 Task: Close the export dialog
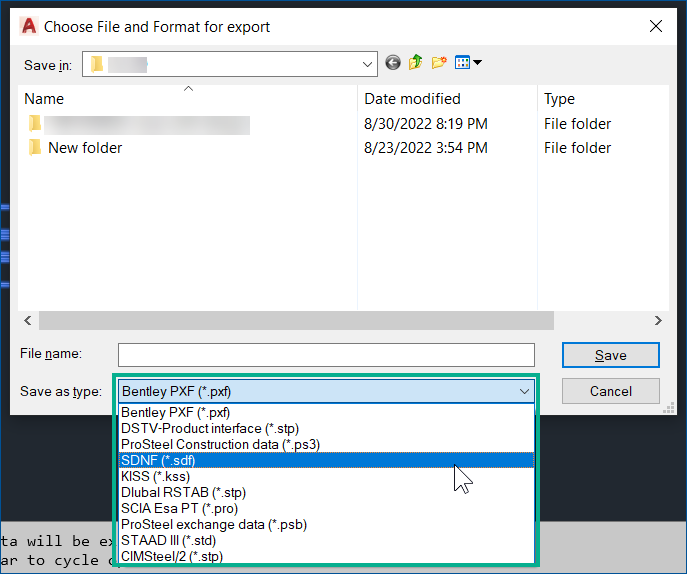point(655,26)
